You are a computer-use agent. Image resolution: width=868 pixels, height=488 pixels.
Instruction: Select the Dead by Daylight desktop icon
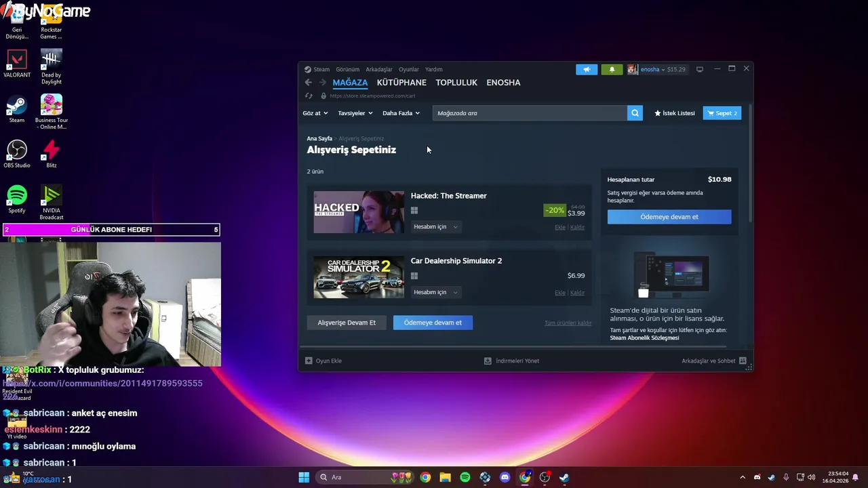coord(51,67)
